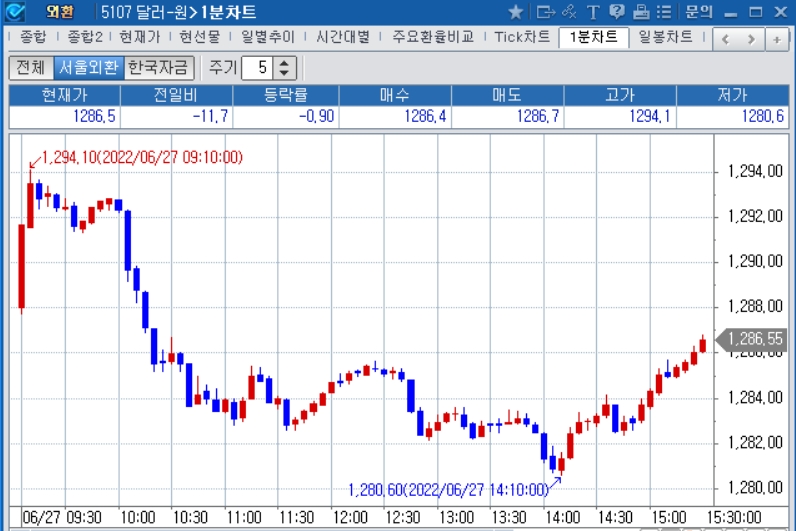Click the blue app logo icon

pos(15,11)
